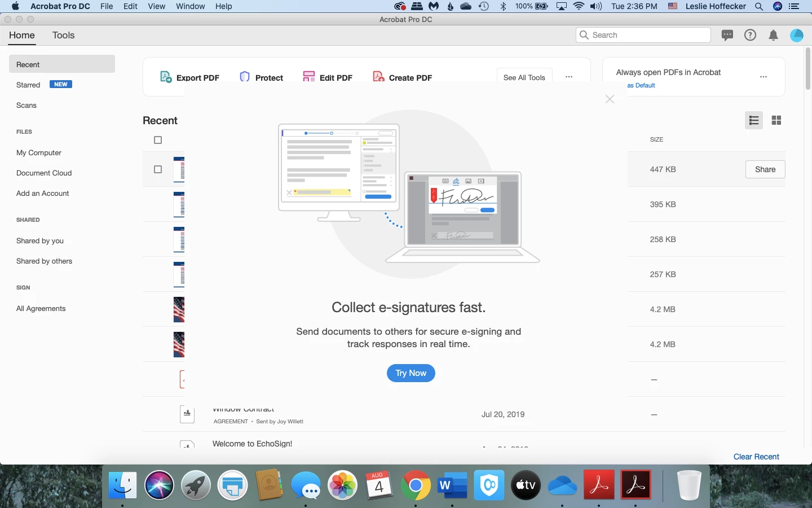Open the Create PDF tool
The image size is (812, 508).
403,77
